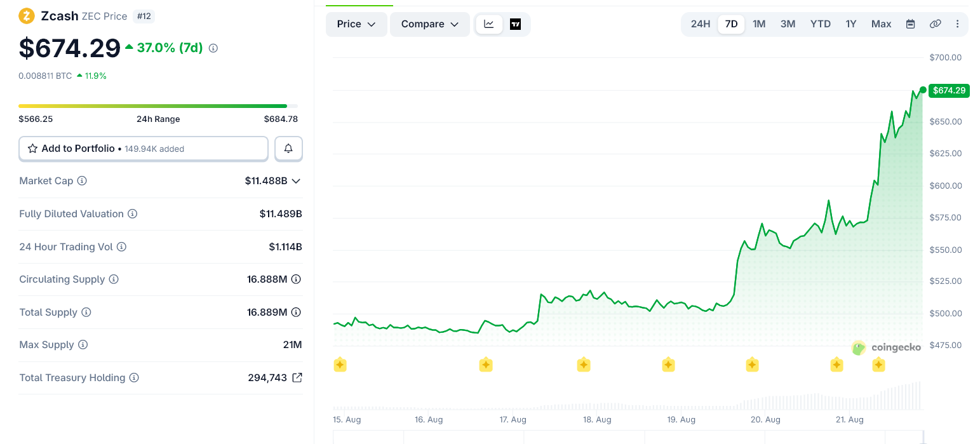The width and height of the screenshot is (980, 444).
Task: Click news marker near 19. Aug
Action: [x=668, y=365]
